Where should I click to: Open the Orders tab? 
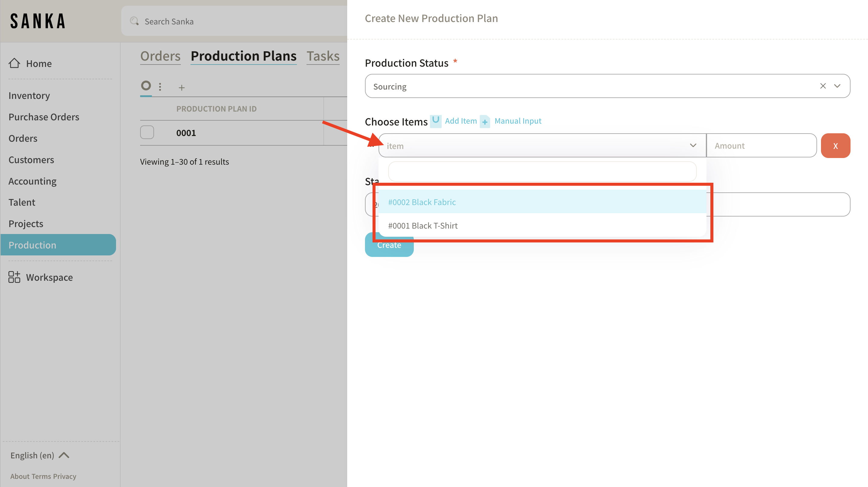160,56
